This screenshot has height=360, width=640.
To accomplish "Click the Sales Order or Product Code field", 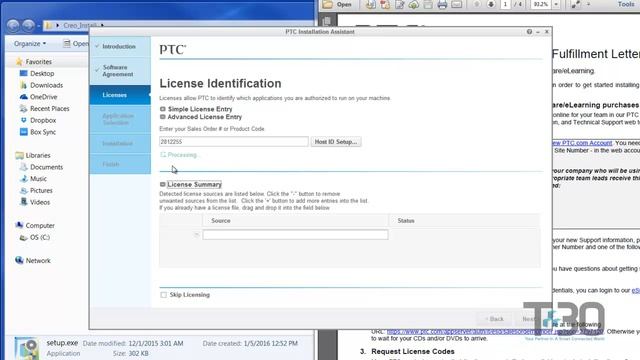I will pos(233,142).
